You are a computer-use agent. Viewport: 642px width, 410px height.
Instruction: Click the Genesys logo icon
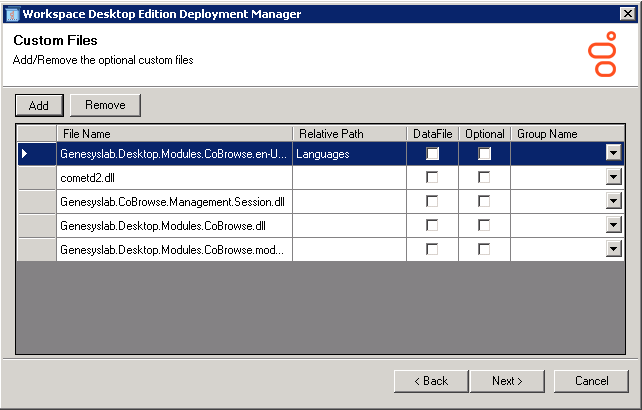(x=601, y=53)
